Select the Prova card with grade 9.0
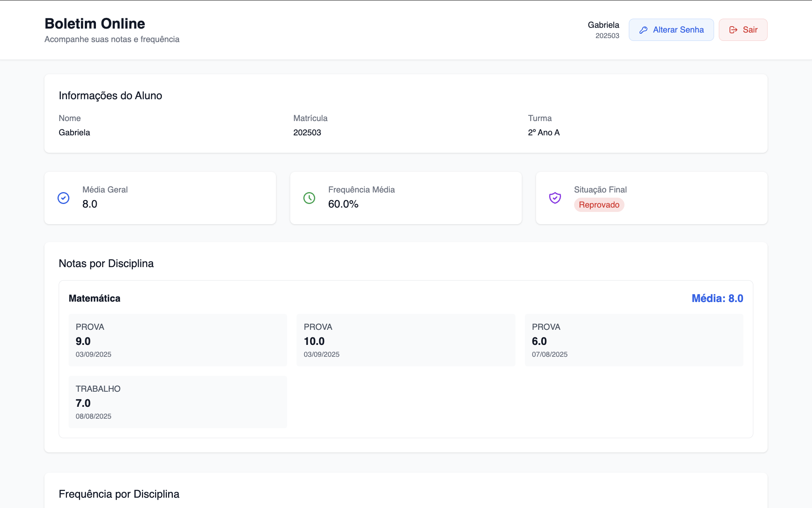 point(178,340)
